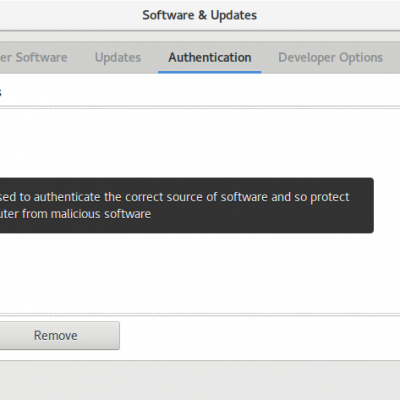The image size is (400, 400).
Task: Click the tooltip text 'protect'
Action: point(330,197)
